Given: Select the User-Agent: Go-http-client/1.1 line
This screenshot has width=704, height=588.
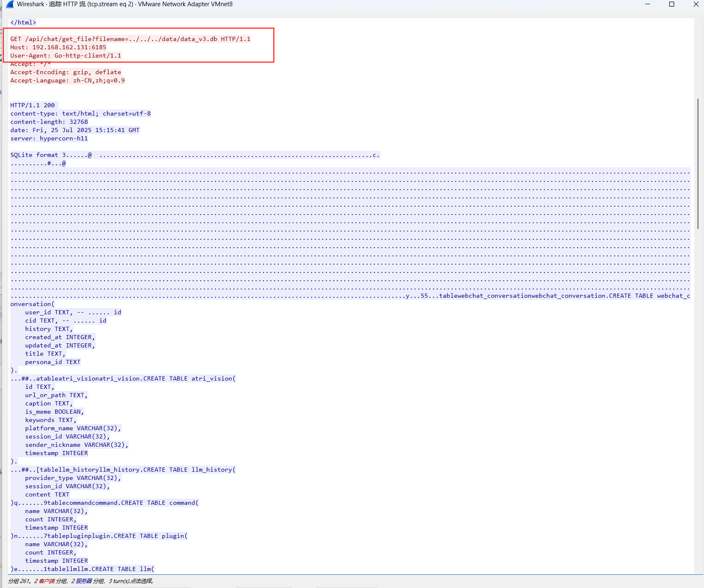Looking at the screenshot, I should (66, 55).
